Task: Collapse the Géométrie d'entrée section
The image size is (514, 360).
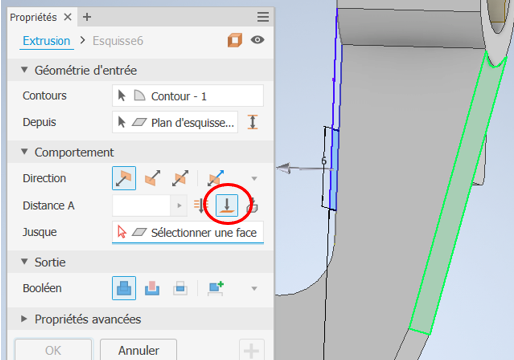Action: [24, 70]
